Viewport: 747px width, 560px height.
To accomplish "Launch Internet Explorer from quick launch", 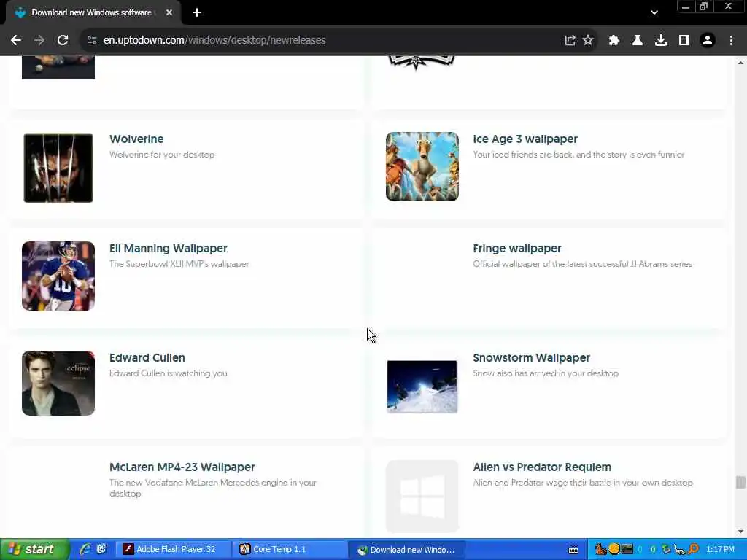I will [x=85, y=550].
